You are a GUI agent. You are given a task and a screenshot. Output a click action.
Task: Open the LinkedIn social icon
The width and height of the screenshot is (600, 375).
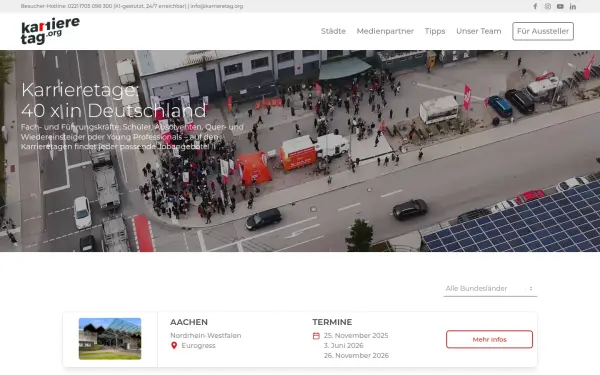(573, 6)
